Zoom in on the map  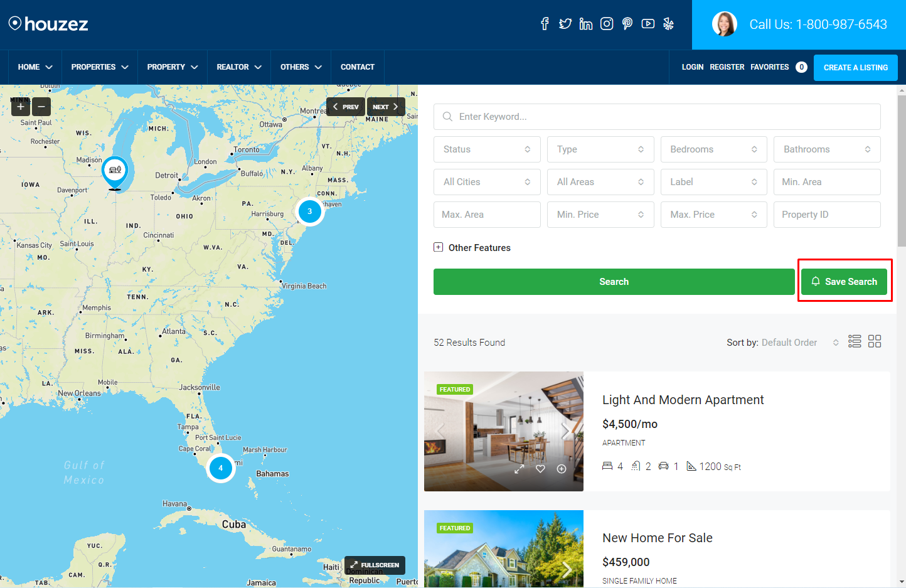[x=21, y=107]
